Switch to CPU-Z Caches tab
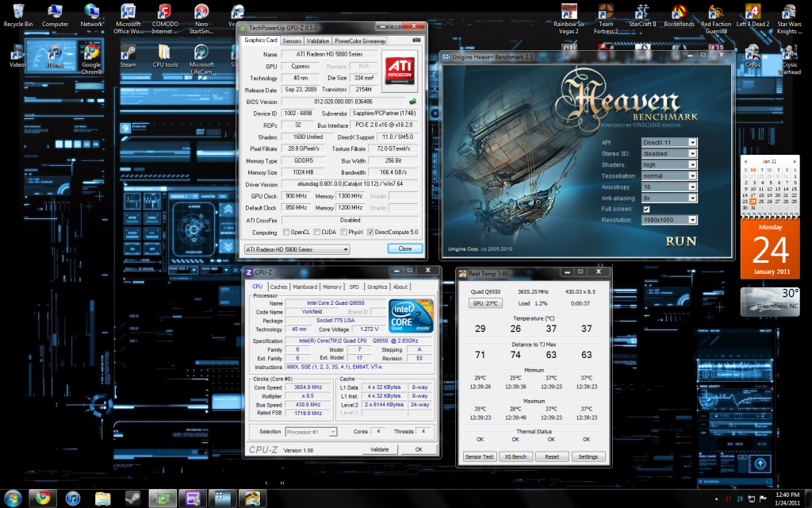Viewport: 812px width, 508px height. coord(278,287)
